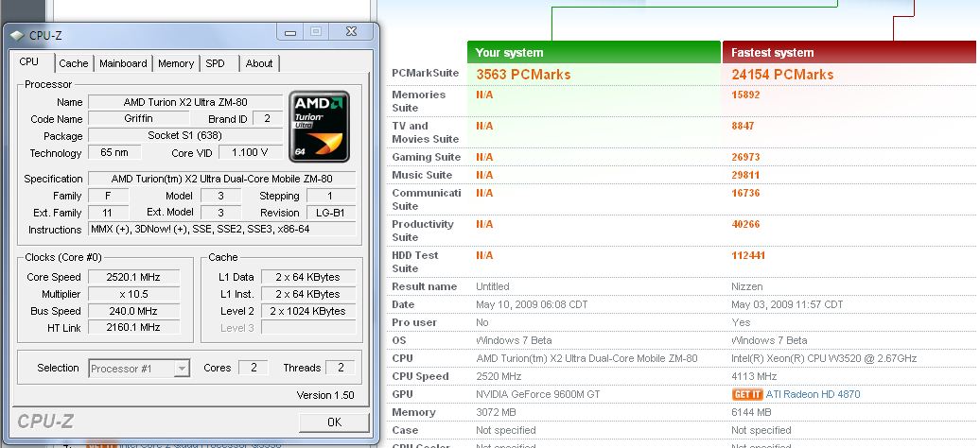Viewport: 980px width, 448px height.
Task: Click the Fastest system column header
Action: coord(850,53)
